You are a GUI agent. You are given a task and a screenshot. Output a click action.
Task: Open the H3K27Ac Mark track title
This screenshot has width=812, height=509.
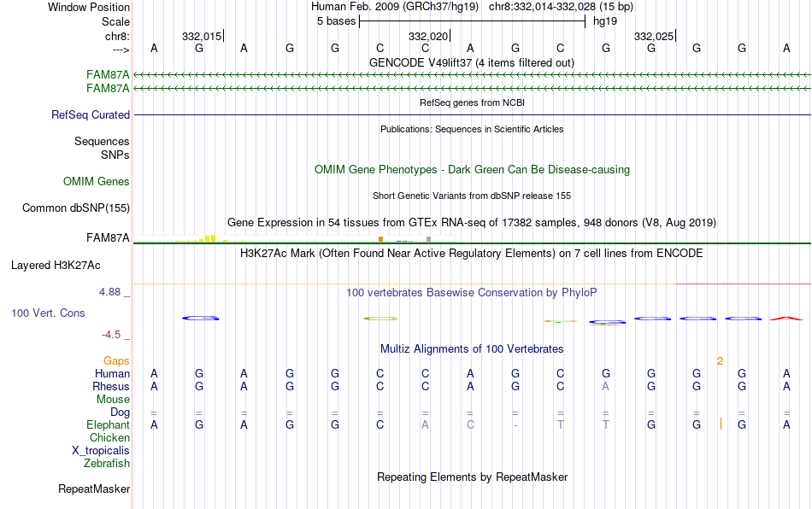(472, 253)
